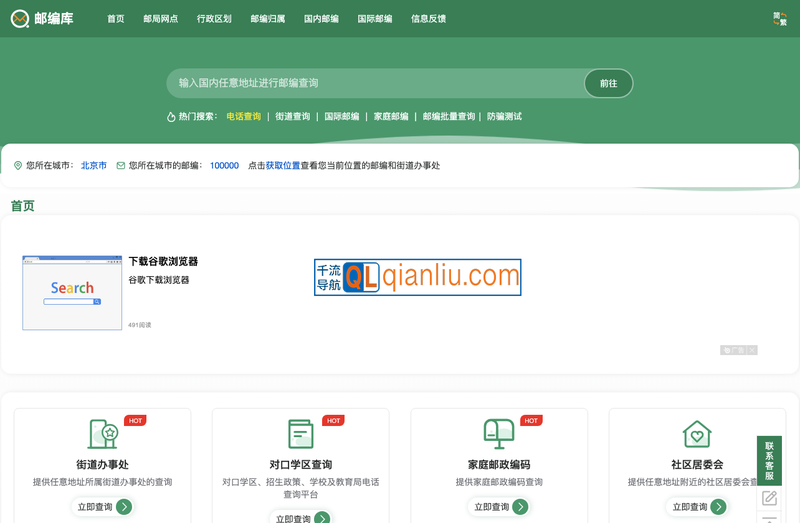The height and width of the screenshot is (523, 800).
Task: Select 街道查询 hot search link
Action: 293,117
